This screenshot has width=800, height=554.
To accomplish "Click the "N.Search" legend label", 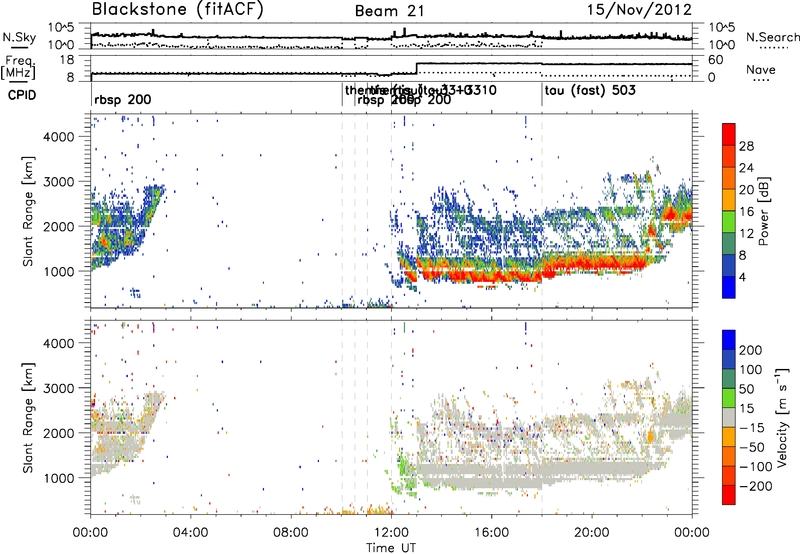I will pos(772,37).
